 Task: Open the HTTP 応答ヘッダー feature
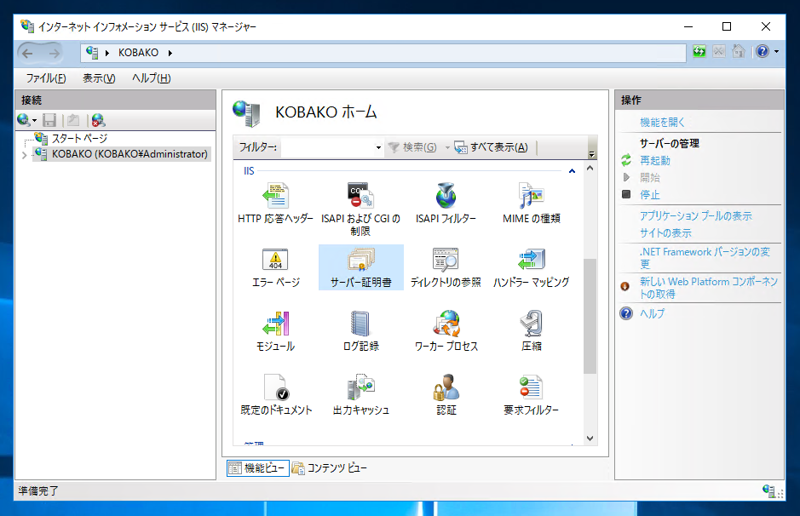coord(276,203)
